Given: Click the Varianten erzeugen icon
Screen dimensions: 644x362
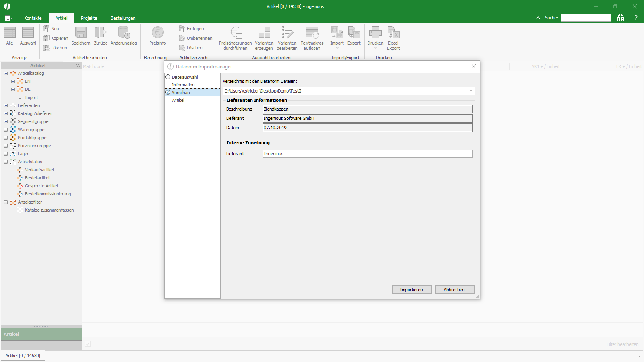Looking at the screenshot, I should [x=264, y=33].
